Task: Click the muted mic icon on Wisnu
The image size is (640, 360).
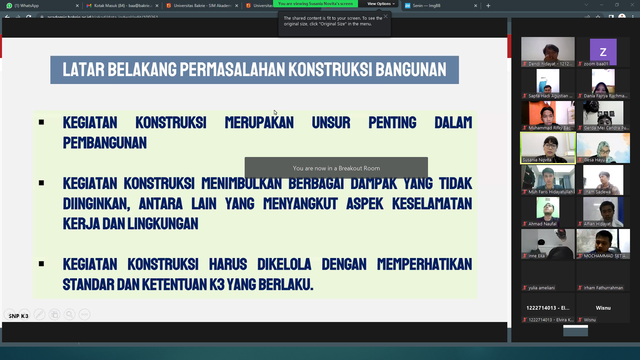Action: 580,320
